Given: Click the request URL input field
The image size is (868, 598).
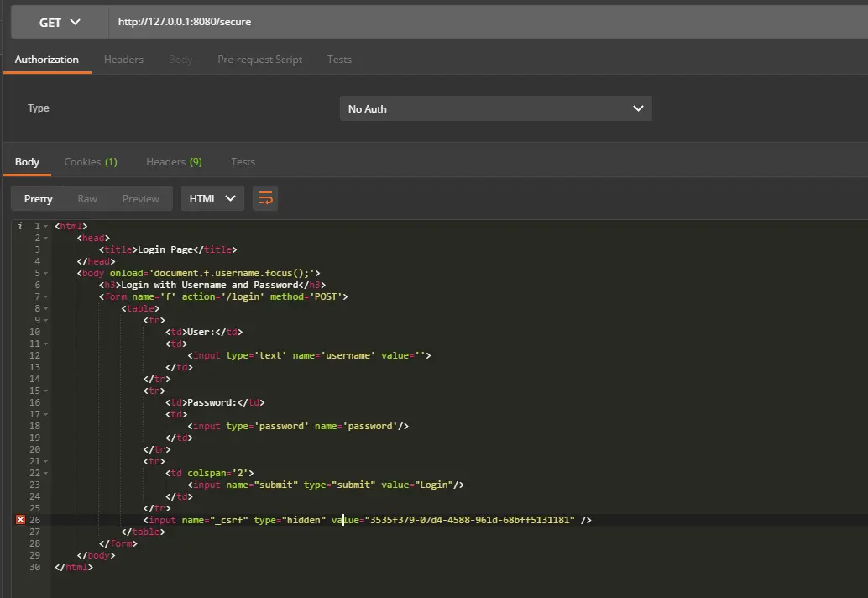Looking at the screenshot, I should (x=489, y=22).
